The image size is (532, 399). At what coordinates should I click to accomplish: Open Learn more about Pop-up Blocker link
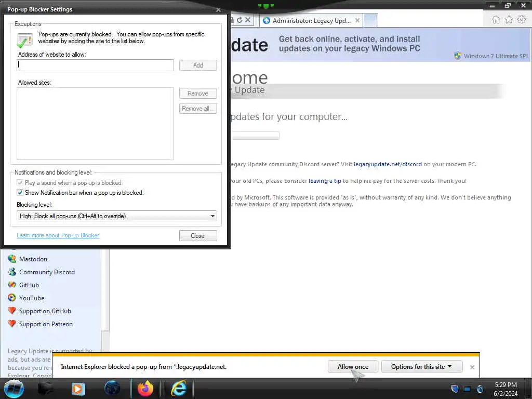point(58,235)
